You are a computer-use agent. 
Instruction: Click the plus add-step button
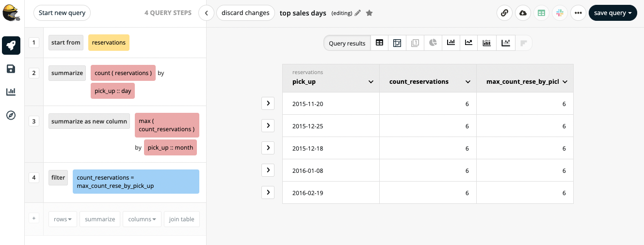(34, 218)
